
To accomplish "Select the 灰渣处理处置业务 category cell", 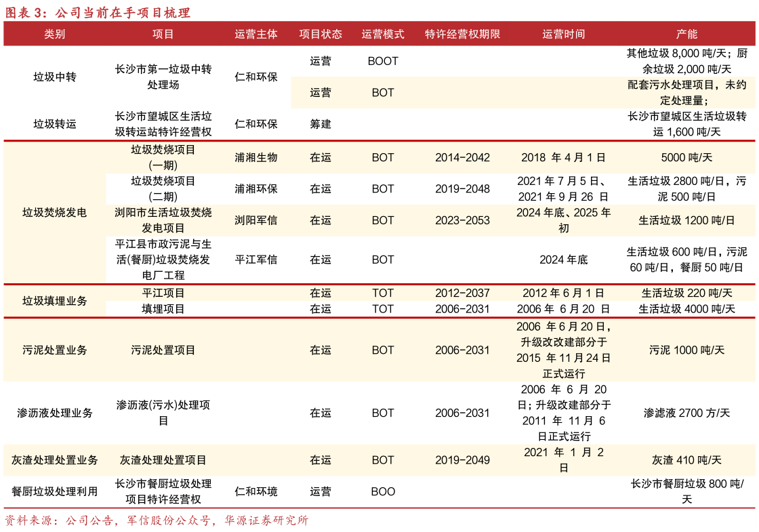I will [56, 459].
